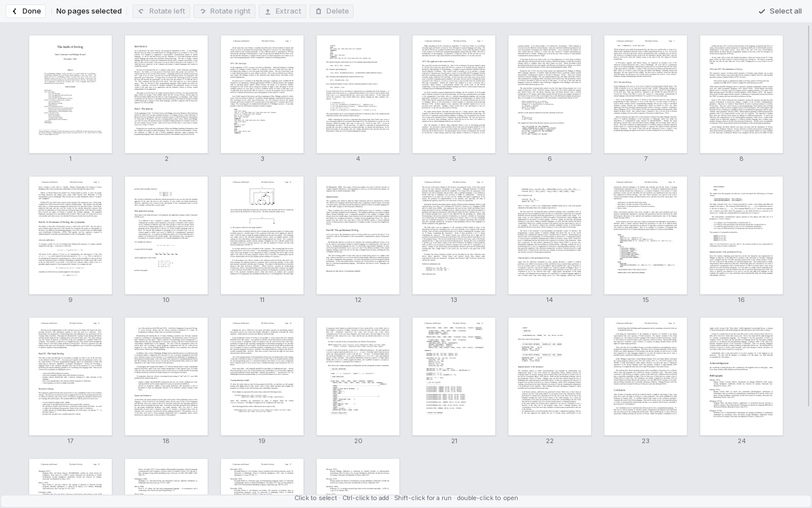
Task: Select page 11 thumbnail with diagram
Action: tap(262, 235)
